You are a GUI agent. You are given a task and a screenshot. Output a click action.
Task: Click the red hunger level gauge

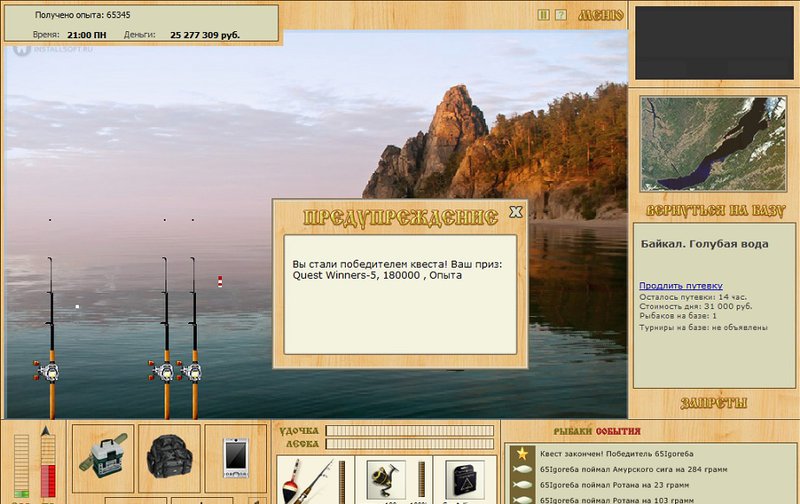48,466
